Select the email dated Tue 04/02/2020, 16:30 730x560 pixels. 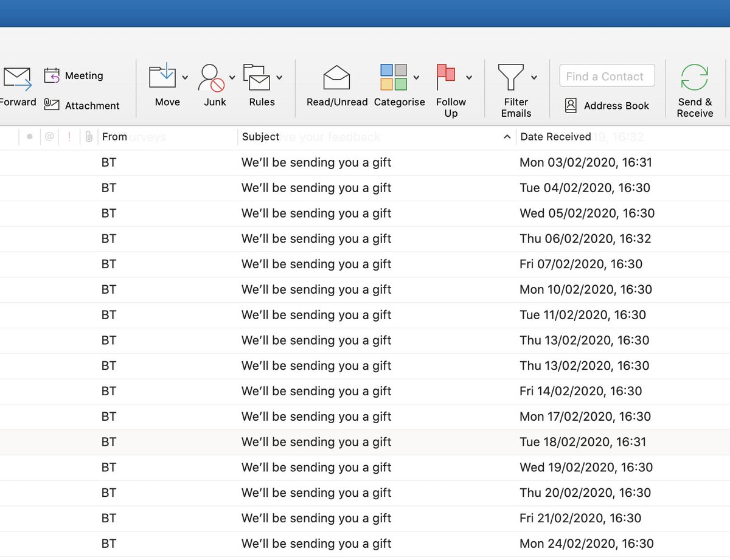click(365, 188)
